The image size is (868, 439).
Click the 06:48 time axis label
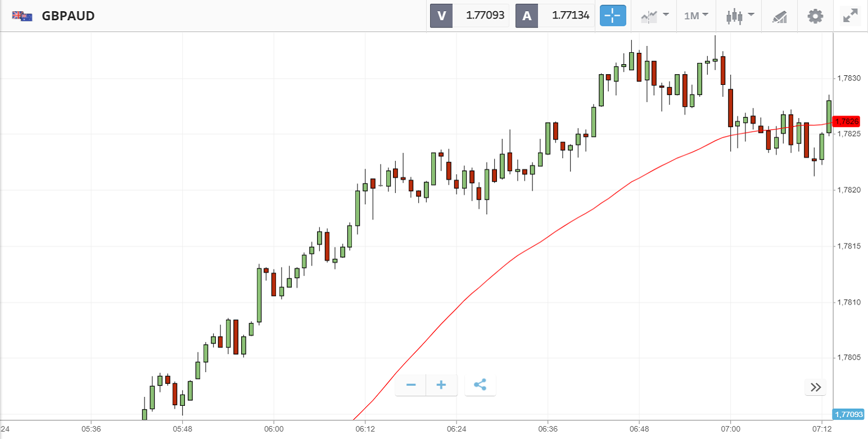tap(639, 428)
